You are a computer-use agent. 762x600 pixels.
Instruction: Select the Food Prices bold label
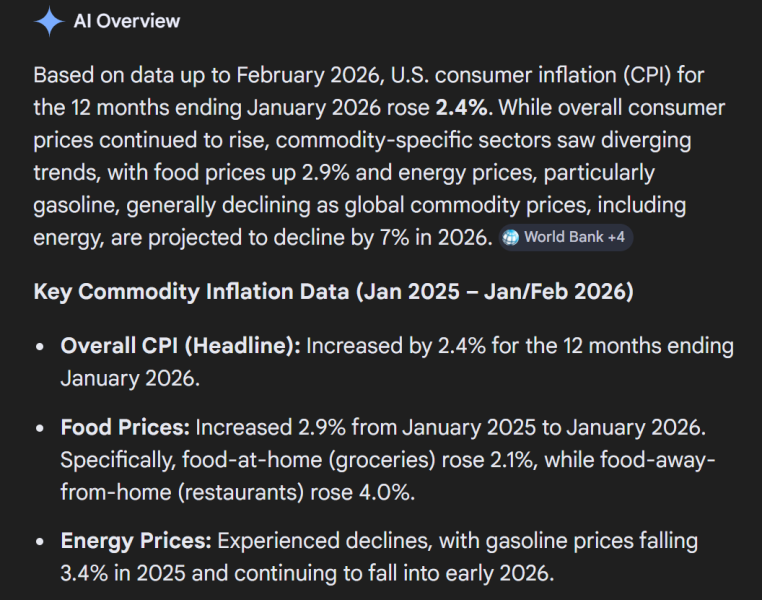[125, 427]
